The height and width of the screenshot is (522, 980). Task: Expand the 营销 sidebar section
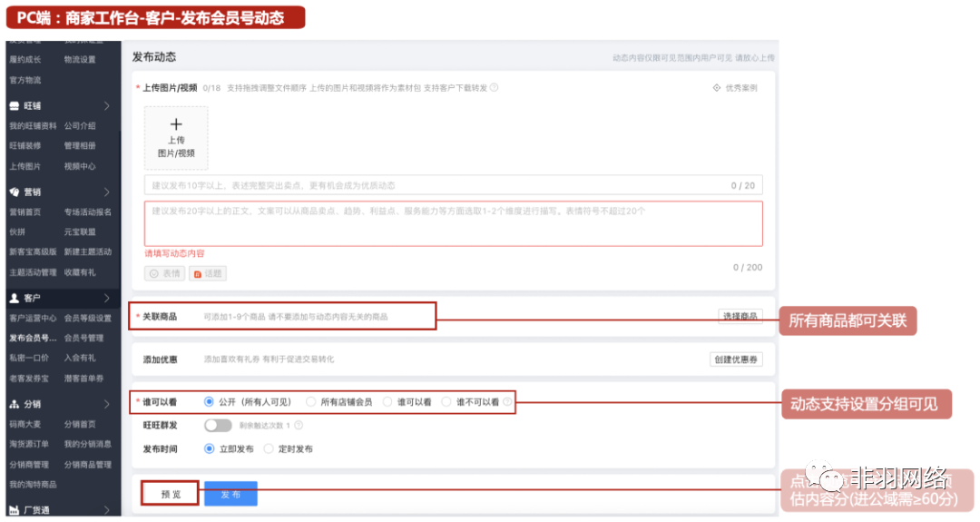click(106, 192)
